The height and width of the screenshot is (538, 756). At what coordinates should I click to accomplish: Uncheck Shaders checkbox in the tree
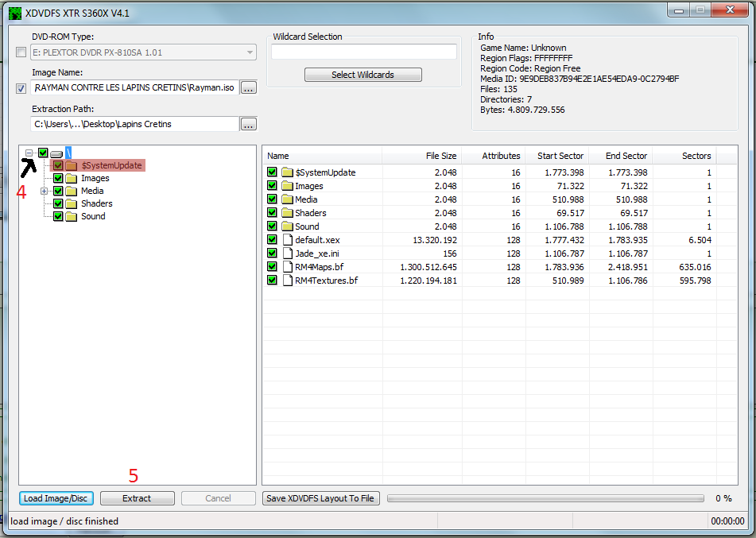[58, 203]
